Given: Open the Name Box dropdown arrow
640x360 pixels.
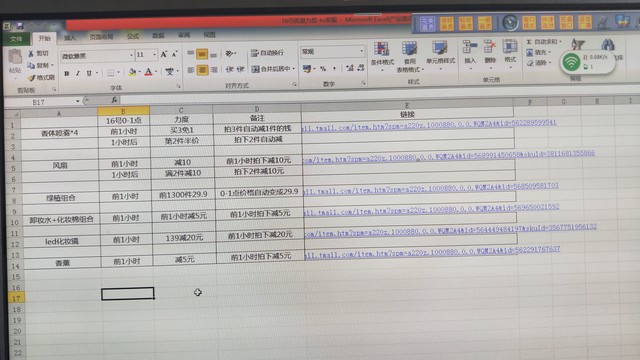Looking at the screenshot, I should pyautogui.click(x=77, y=101).
